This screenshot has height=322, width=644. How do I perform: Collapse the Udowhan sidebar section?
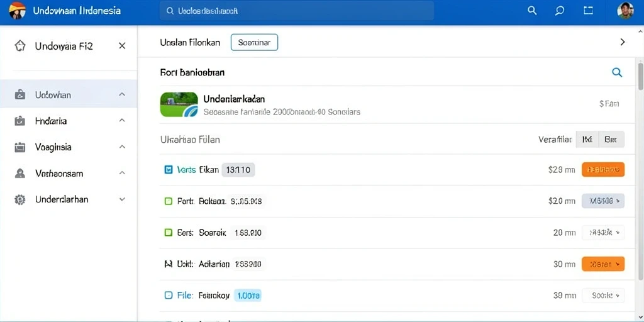point(122,94)
